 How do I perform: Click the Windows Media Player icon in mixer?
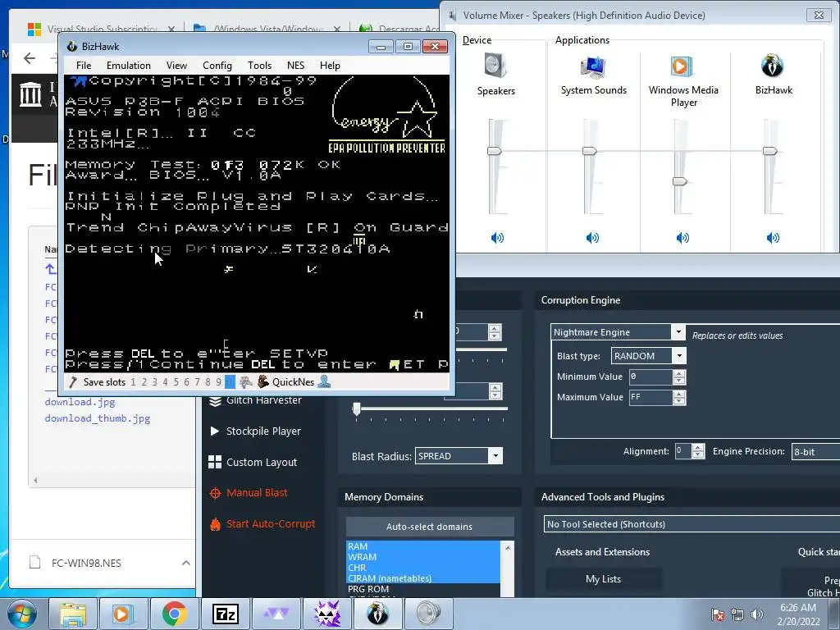point(682,67)
